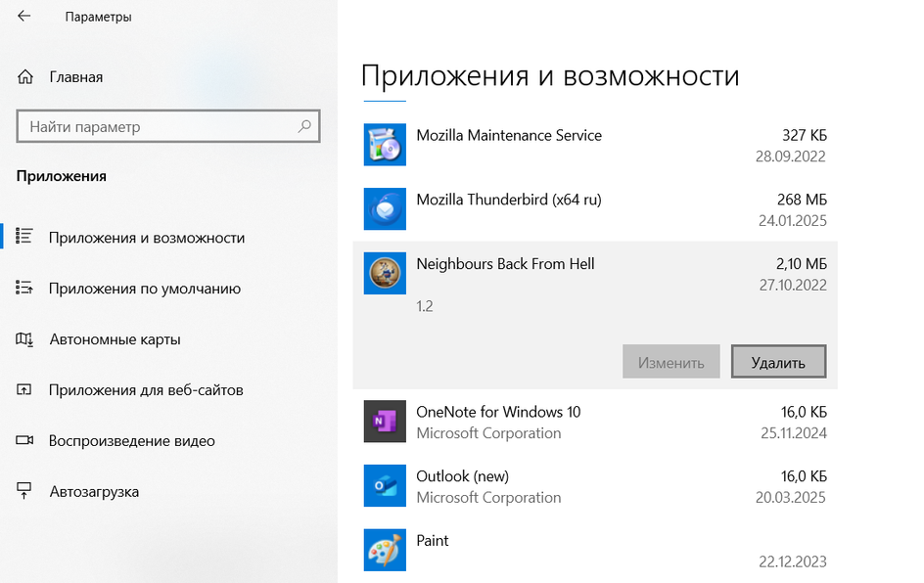The image size is (924, 583).
Task: Click the 327 КБ size value
Action: tap(805, 135)
